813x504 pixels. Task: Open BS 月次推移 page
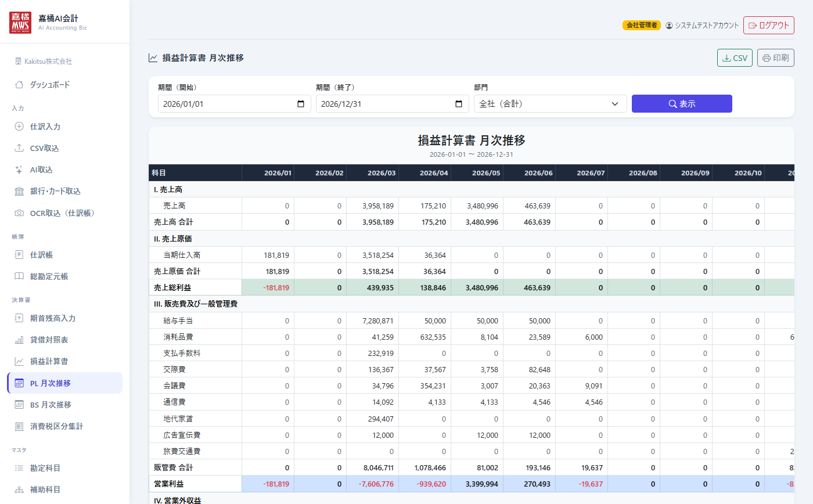(x=65, y=405)
